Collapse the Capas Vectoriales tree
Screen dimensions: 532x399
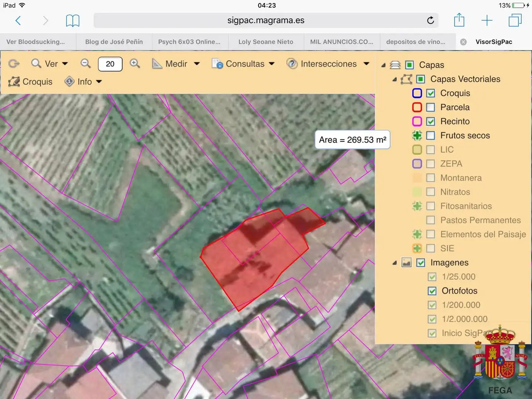click(x=395, y=79)
